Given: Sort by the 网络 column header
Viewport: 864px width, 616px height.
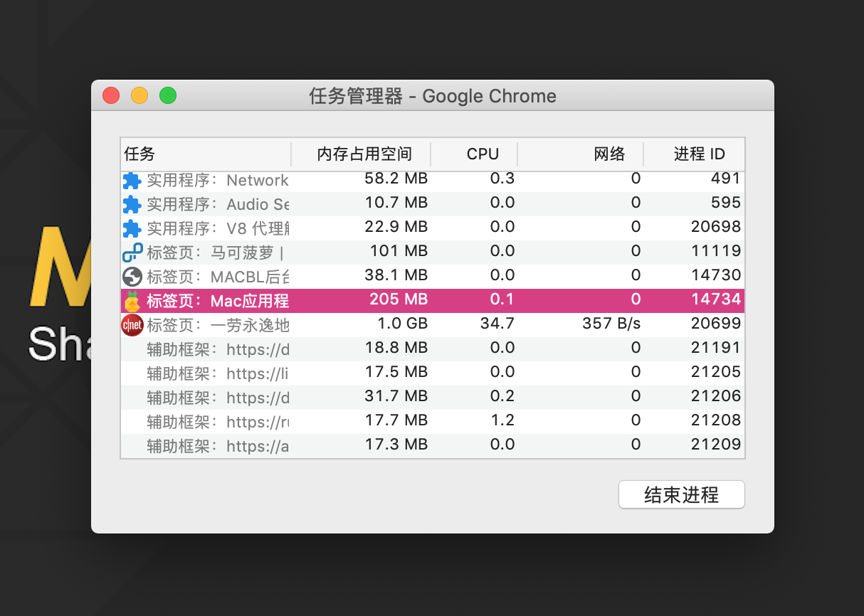Looking at the screenshot, I should pos(581,154).
